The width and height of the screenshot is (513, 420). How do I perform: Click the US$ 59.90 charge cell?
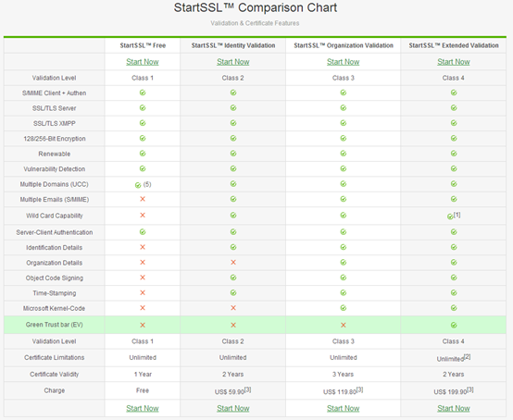pos(233,390)
